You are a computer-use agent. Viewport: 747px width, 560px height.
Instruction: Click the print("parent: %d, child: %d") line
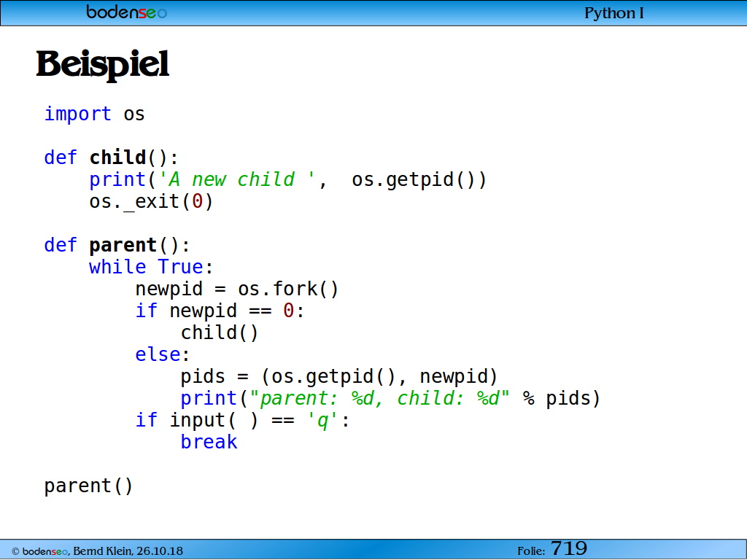[x=390, y=399]
